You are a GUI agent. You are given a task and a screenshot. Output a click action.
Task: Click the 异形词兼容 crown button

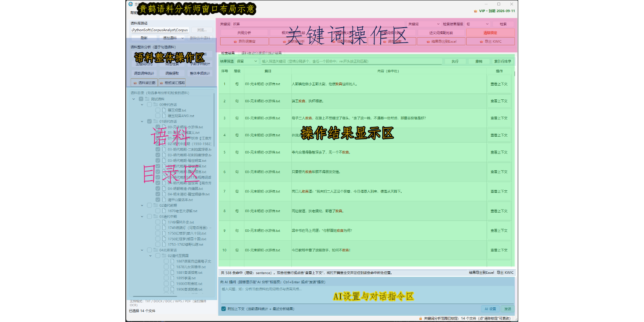244,42
